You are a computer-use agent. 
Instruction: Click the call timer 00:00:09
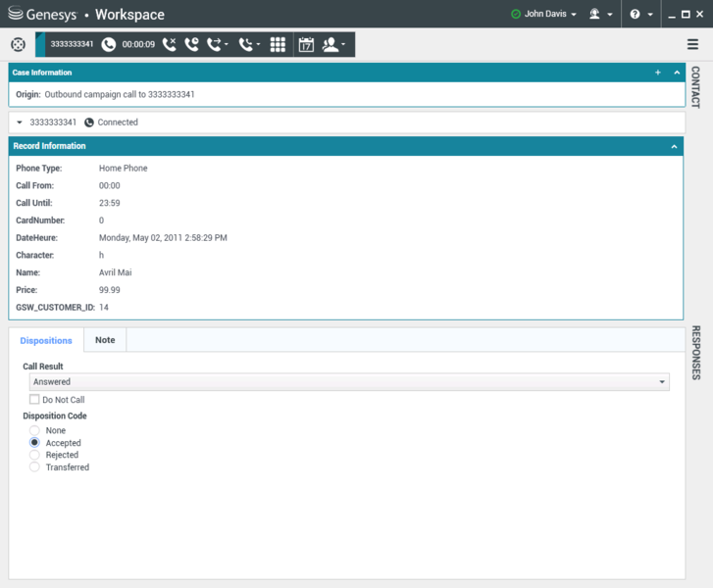(x=138, y=44)
